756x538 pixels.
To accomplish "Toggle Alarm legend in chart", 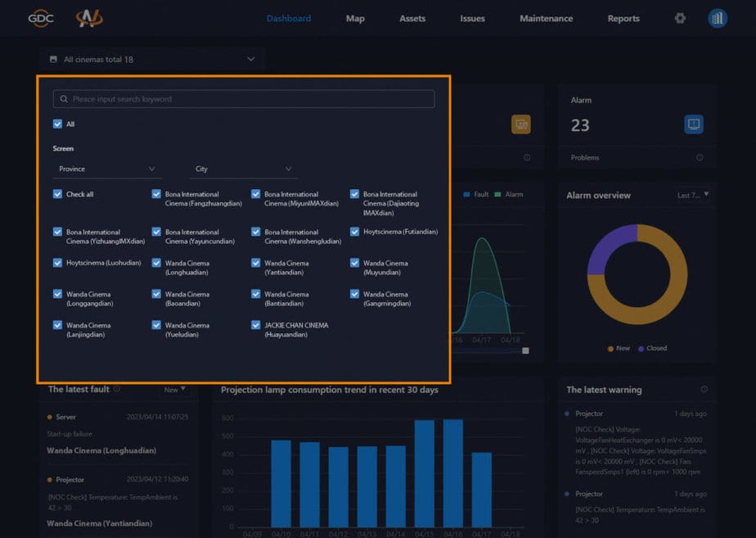I will click(509, 194).
